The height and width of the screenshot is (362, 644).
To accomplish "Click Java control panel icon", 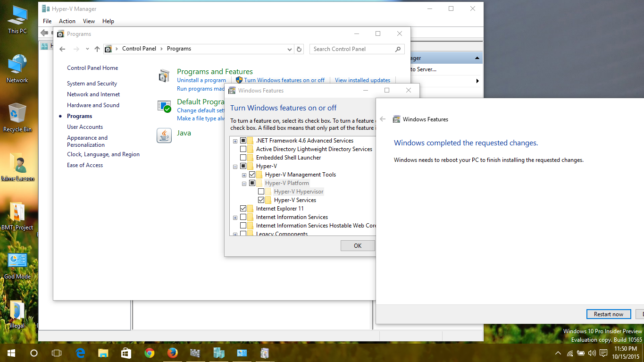I will click(164, 135).
